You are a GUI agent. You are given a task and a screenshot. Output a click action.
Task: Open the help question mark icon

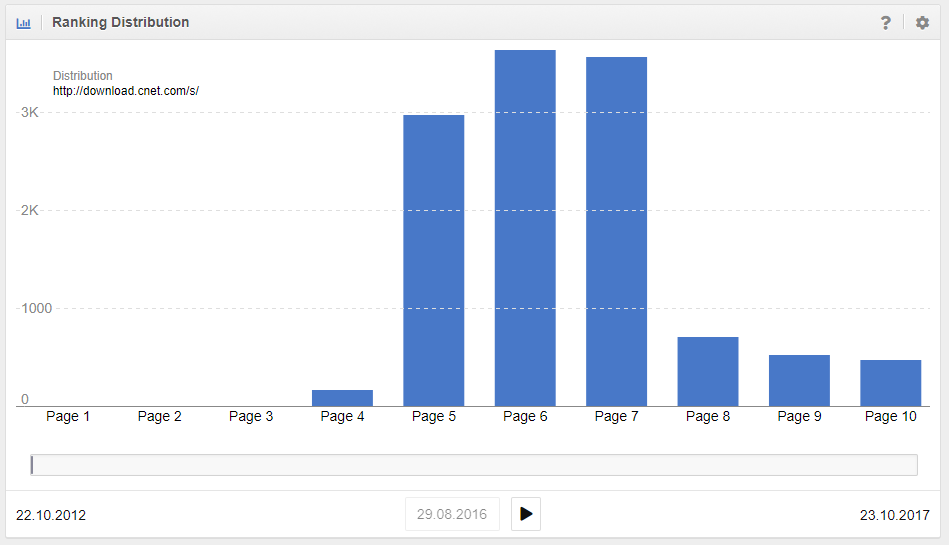coord(885,22)
